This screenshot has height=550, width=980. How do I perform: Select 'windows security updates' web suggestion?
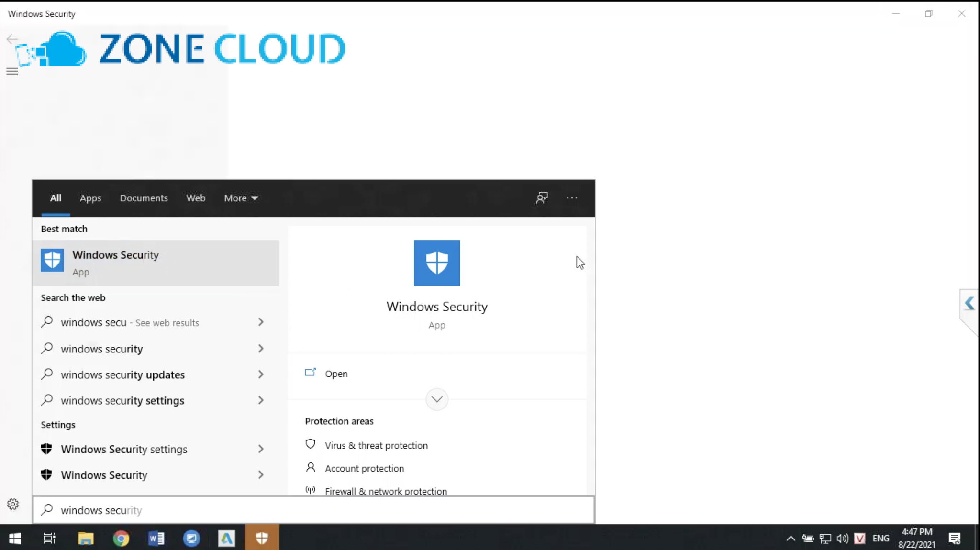[122, 374]
